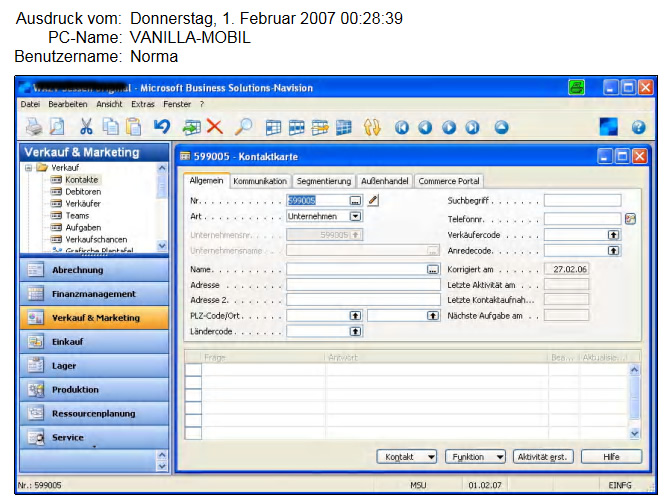Screen dimensions: 667x504
Task: Click the FlowFilter toolbar icon
Action: pyautogui.click(x=320, y=128)
